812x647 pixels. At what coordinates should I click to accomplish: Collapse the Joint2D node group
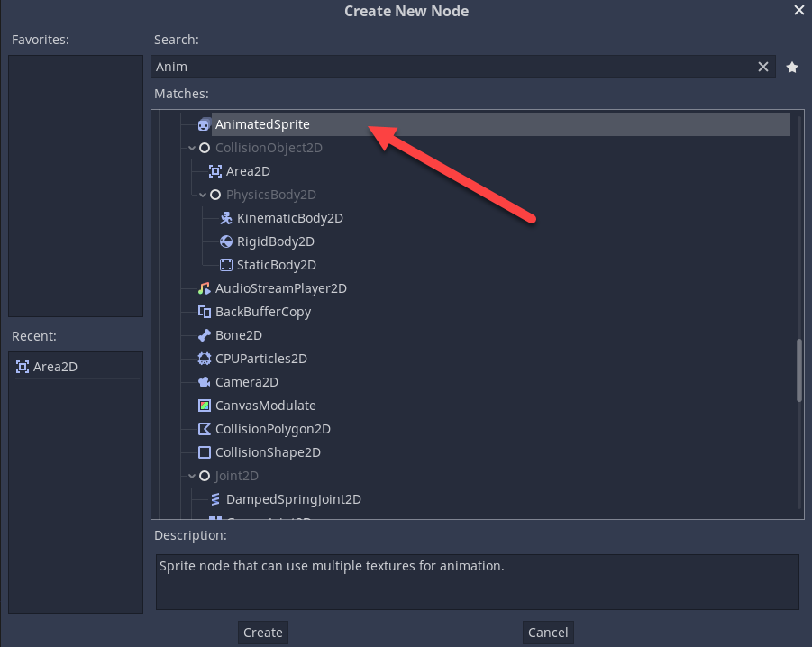(x=192, y=476)
